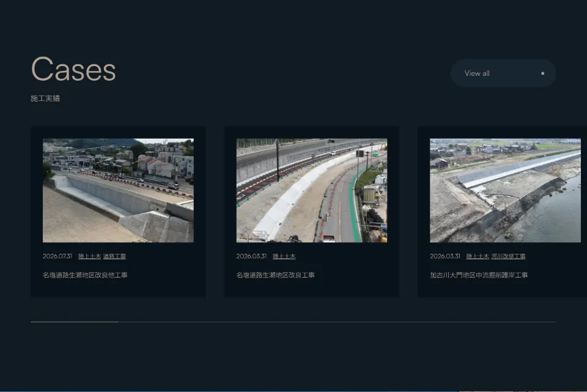Select the 道路工事 category tag
Image resolution: width=587 pixels, height=392 pixels.
pos(114,256)
